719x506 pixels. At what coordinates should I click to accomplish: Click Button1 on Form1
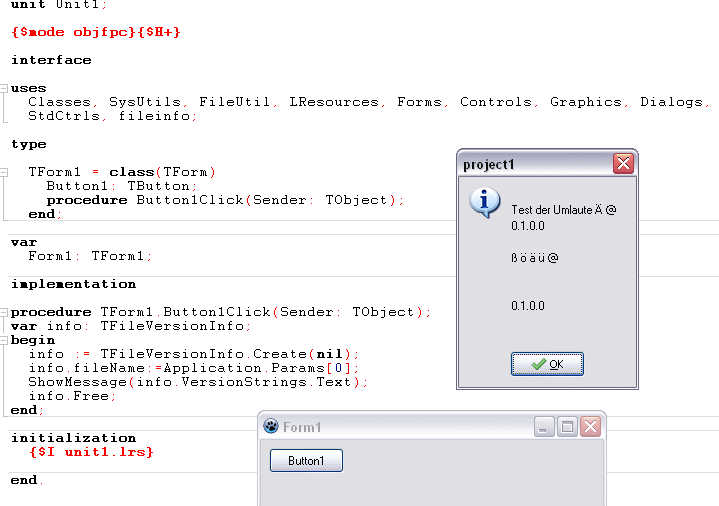(306, 460)
